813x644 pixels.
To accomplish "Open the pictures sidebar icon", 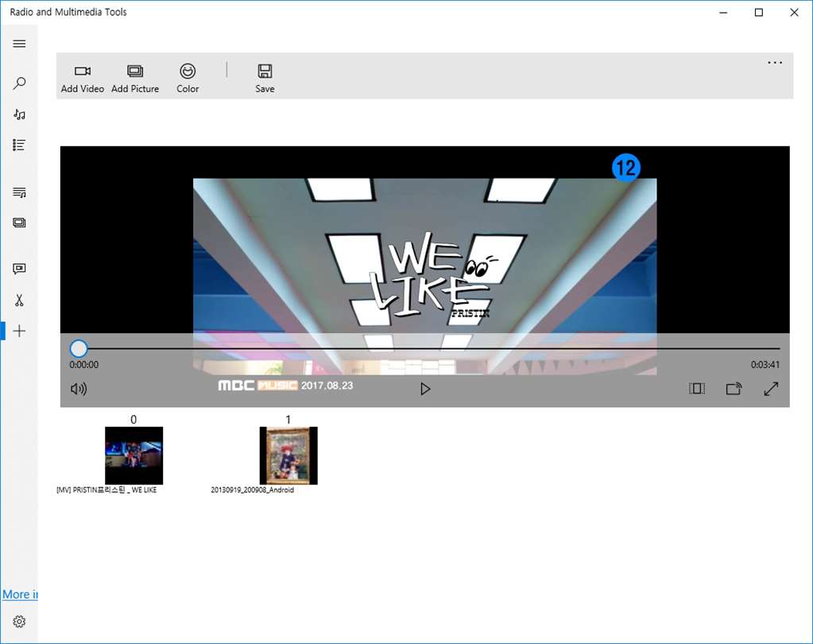I will [x=19, y=223].
